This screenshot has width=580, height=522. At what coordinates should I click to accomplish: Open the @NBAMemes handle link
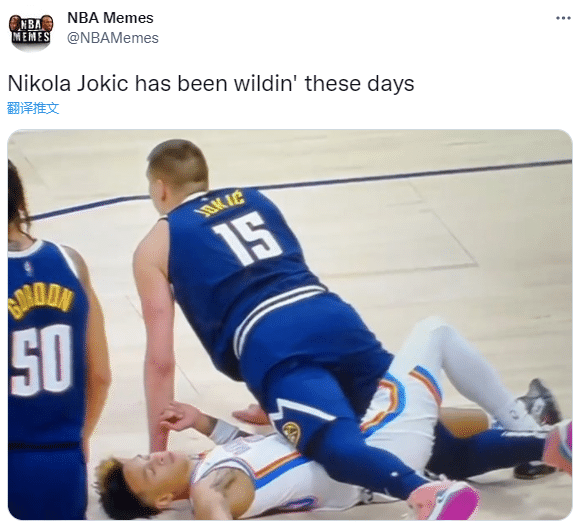[x=112, y=38]
